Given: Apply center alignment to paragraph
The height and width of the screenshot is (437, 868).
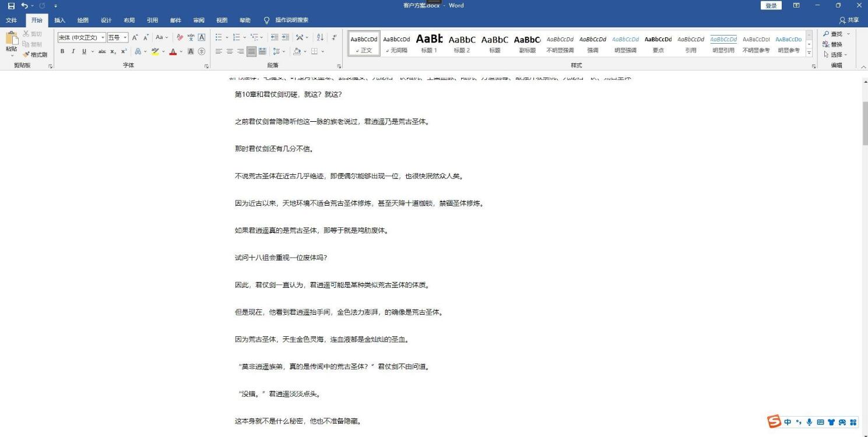Looking at the screenshot, I should tap(230, 51).
